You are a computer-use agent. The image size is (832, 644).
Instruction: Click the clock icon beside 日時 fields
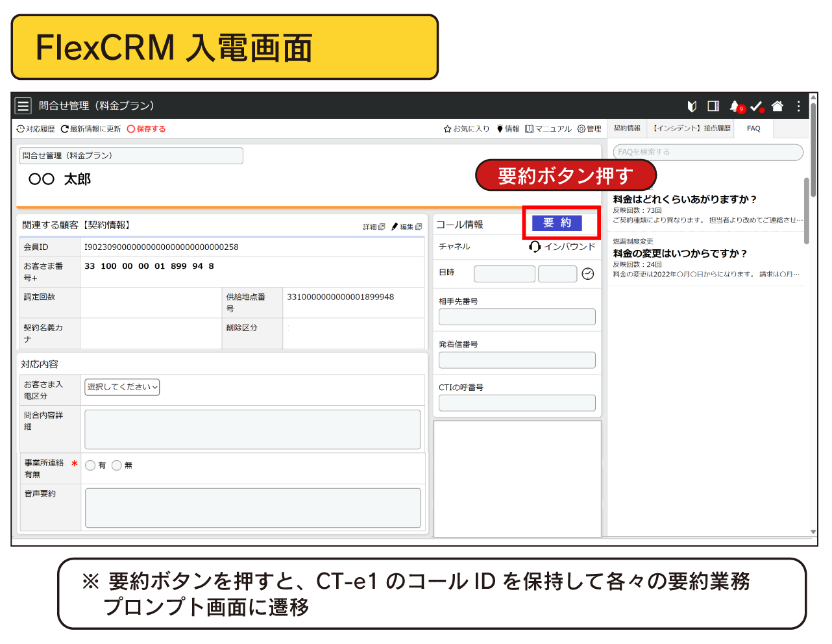point(588,274)
